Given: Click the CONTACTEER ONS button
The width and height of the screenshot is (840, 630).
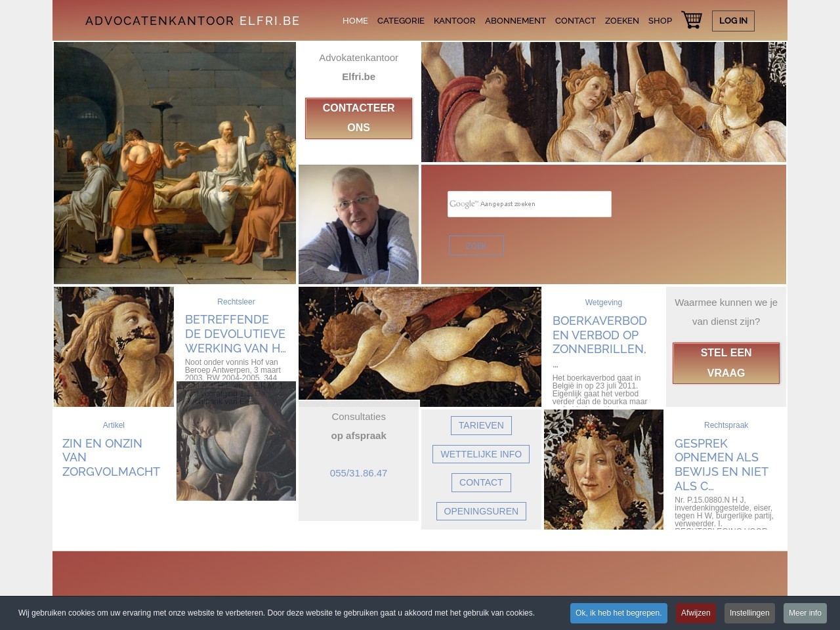Looking at the screenshot, I should point(358,118).
